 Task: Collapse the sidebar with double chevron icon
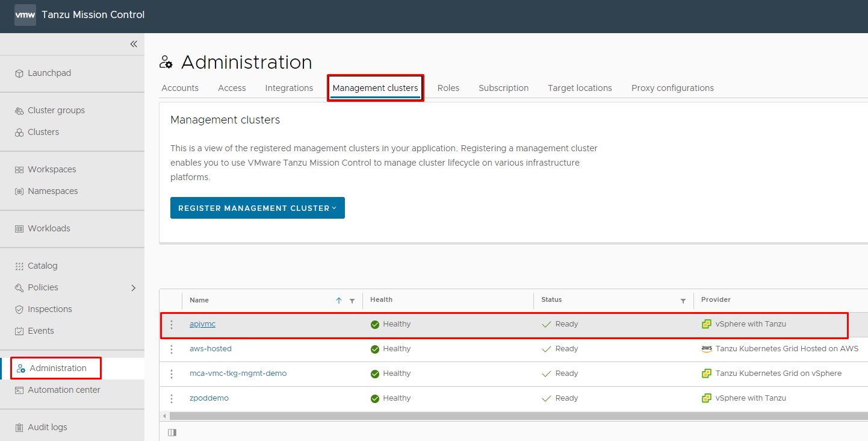coord(134,44)
